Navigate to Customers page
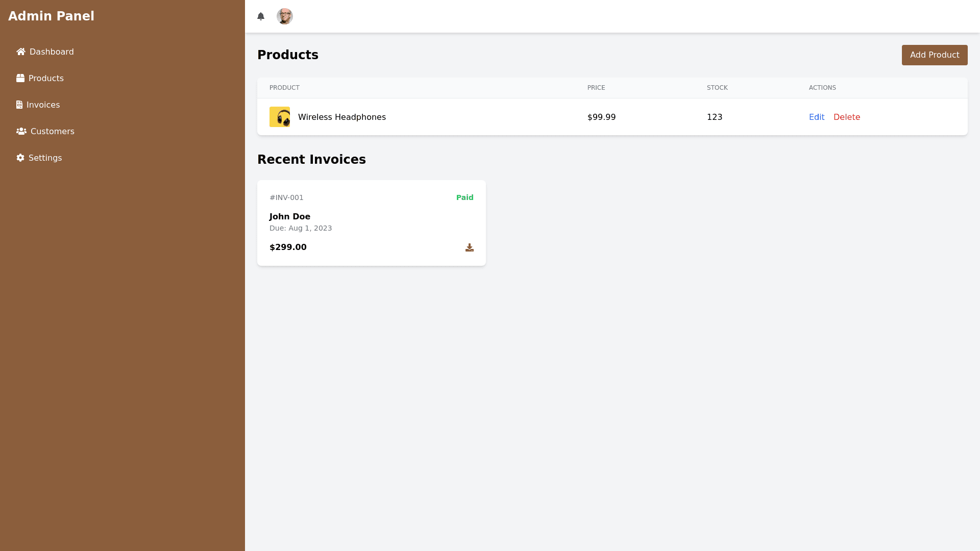980x551 pixels. (52, 131)
